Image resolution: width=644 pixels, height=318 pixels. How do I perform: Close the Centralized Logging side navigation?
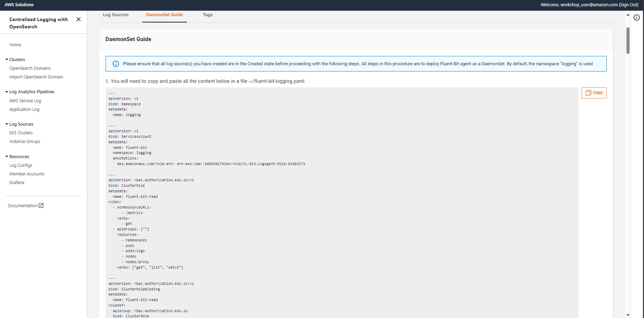pos(79,19)
